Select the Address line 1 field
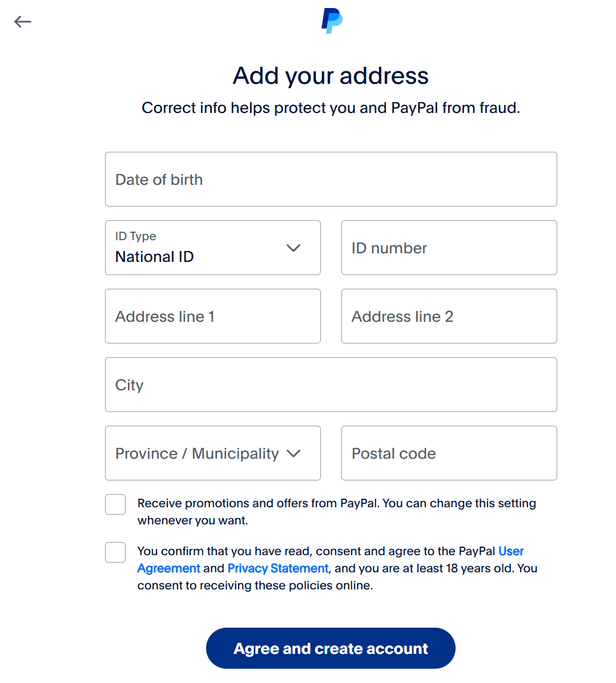The width and height of the screenshot is (616, 683). pos(212,316)
